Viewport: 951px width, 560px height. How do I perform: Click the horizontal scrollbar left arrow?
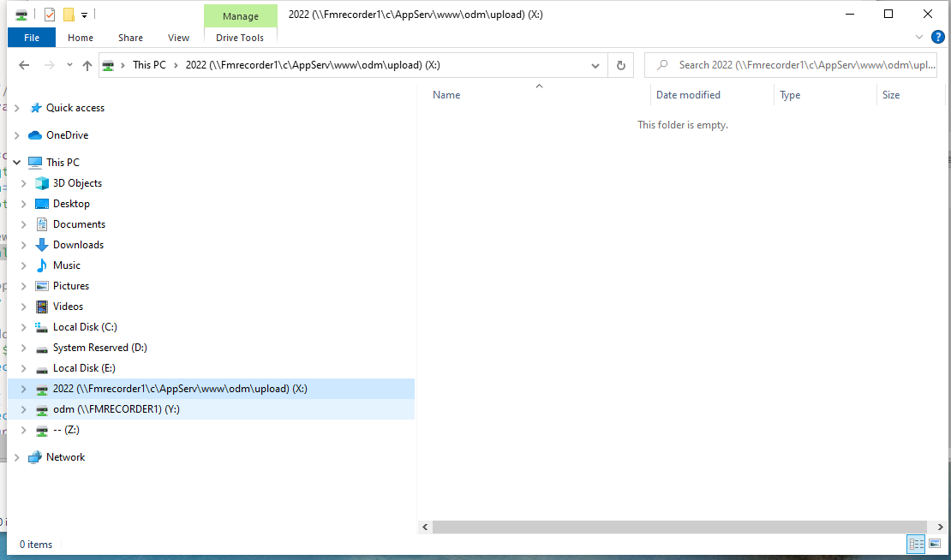[x=425, y=527]
